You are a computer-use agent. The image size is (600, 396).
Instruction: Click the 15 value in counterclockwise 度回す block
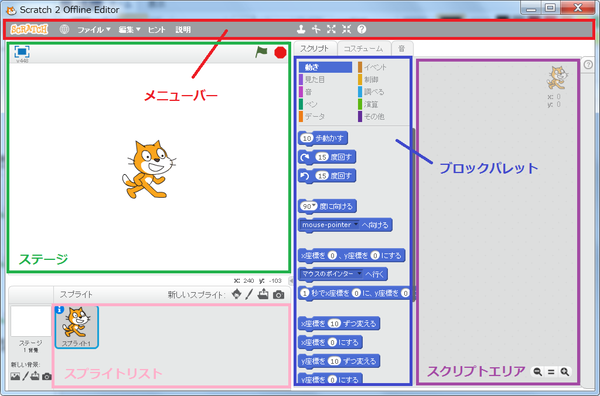[322, 176]
